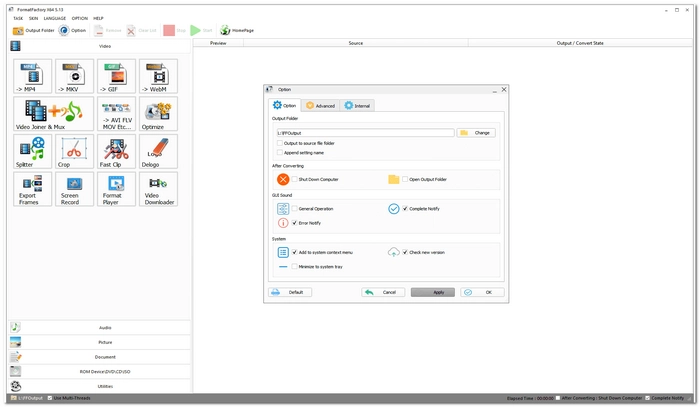
Task: Enable Minimize to system tray
Action: click(x=295, y=266)
